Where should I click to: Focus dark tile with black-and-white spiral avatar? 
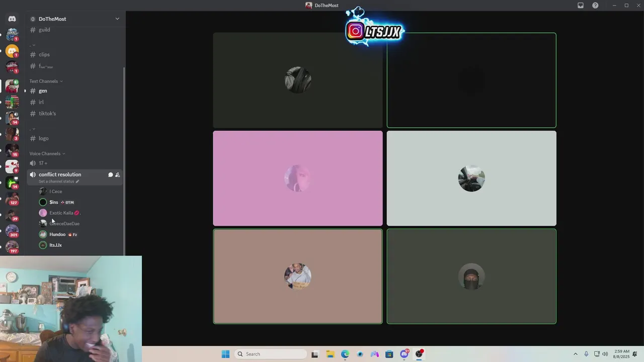[x=298, y=80]
